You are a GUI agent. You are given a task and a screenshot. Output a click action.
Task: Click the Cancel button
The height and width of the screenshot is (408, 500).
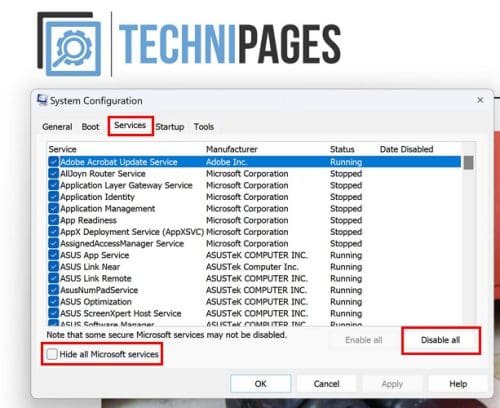point(326,384)
